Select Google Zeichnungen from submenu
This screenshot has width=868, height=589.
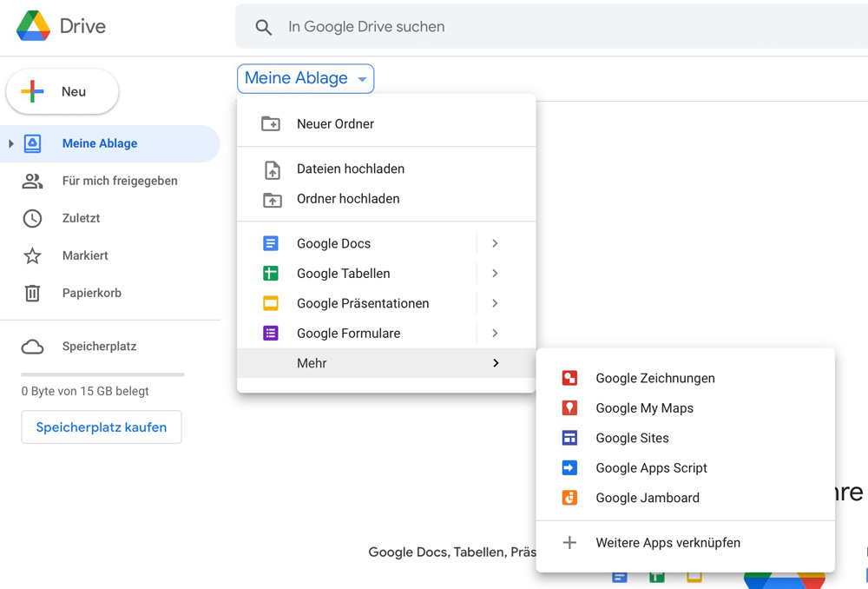(686, 378)
